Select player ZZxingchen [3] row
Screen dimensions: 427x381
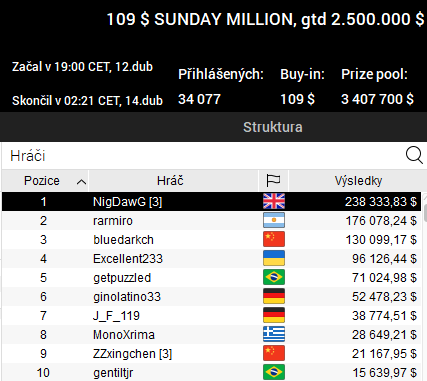coord(212,354)
